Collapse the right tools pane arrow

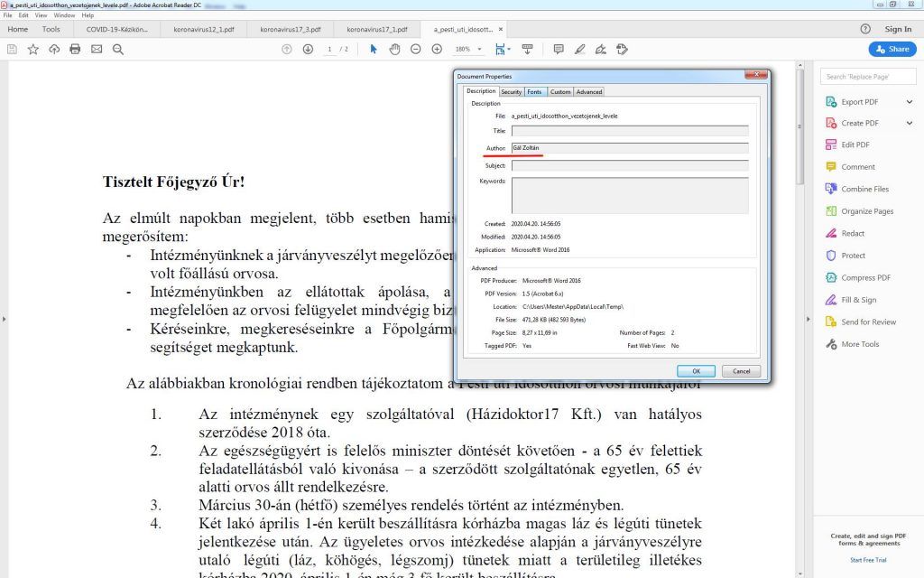808,319
